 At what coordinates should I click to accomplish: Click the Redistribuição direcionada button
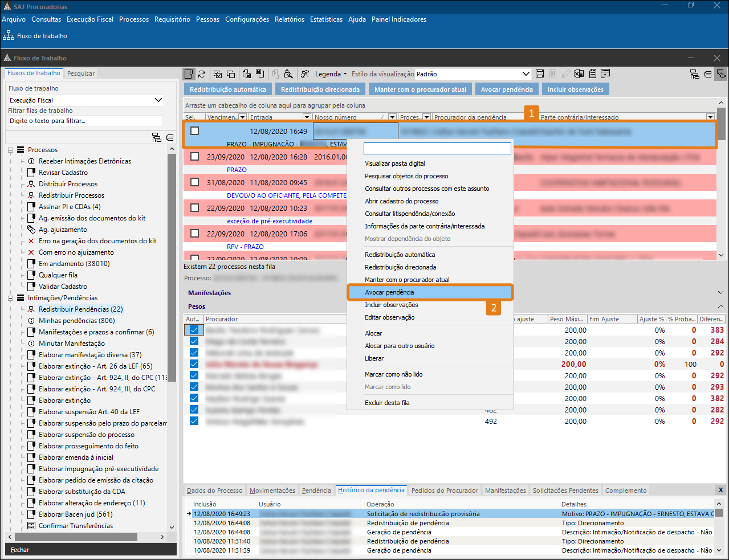tap(320, 89)
